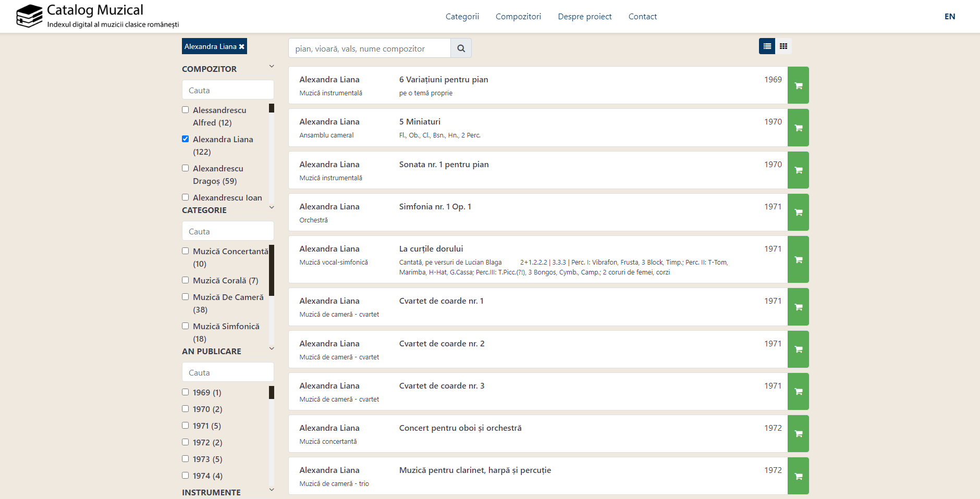Viewport: 980px width, 499px height.
Task: Remove the Alexandra Liana filter tag
Action: pyautogui.click(x=242, y=47)
